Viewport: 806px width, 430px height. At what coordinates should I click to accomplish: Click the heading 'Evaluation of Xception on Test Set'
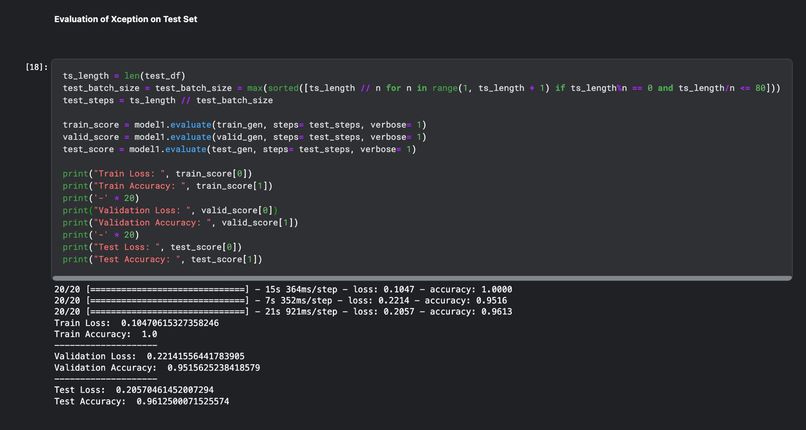[125, 19]
